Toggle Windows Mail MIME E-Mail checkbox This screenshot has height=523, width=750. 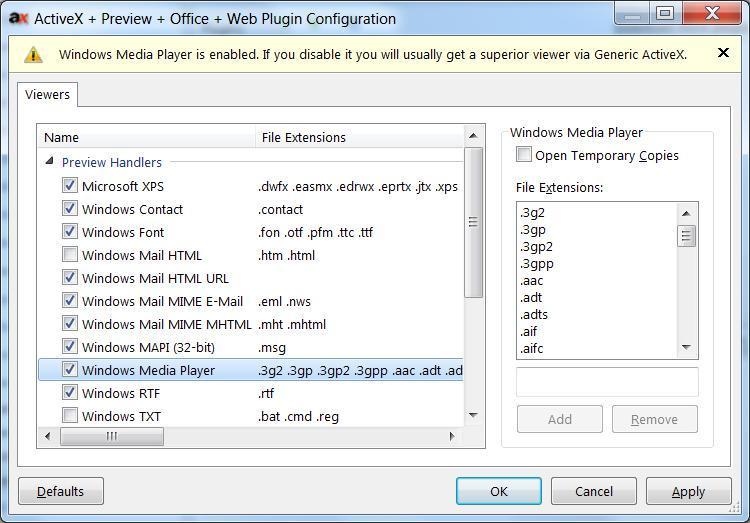[x=70, y=300]
